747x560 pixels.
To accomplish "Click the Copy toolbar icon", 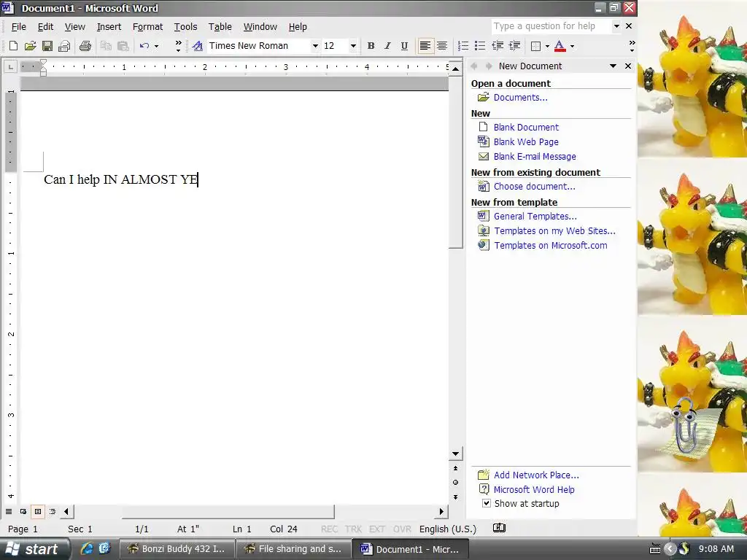I will (106, 46).
